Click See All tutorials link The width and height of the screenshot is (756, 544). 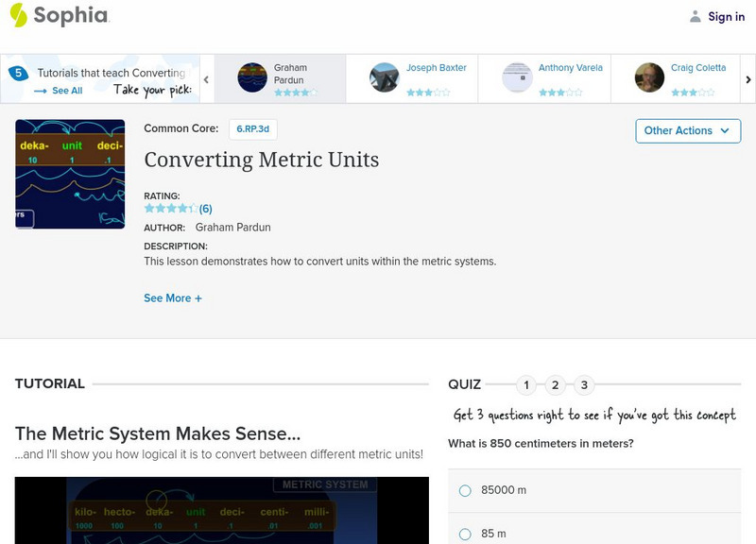(67, 91)
